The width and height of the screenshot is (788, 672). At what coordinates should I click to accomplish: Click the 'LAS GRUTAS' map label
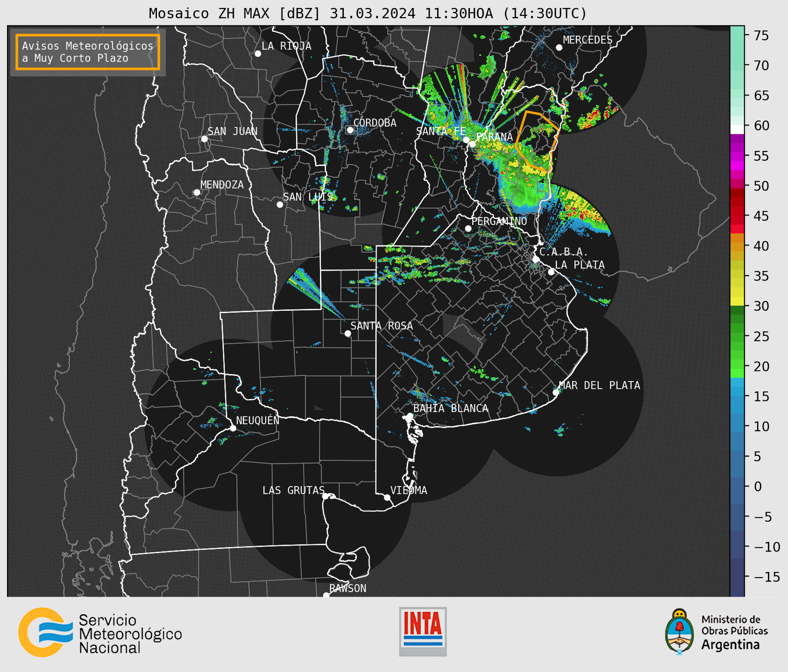[x=293, y=490]
